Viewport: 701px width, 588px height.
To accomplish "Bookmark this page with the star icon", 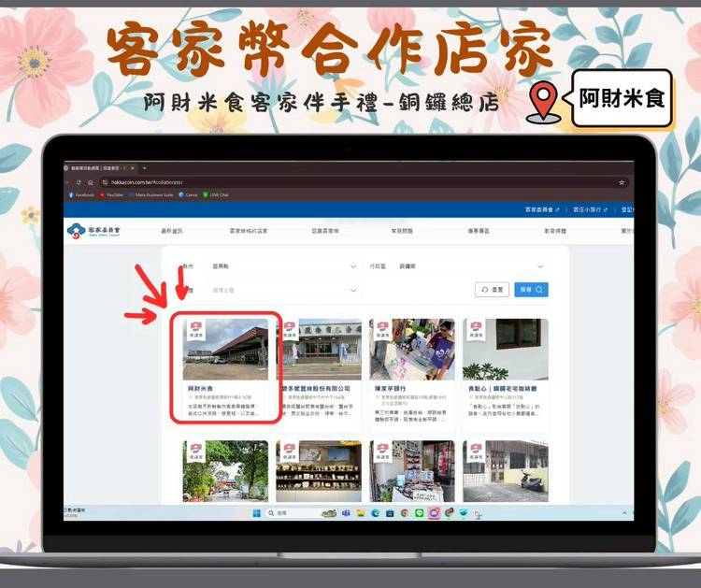I will tap(622, 182).
